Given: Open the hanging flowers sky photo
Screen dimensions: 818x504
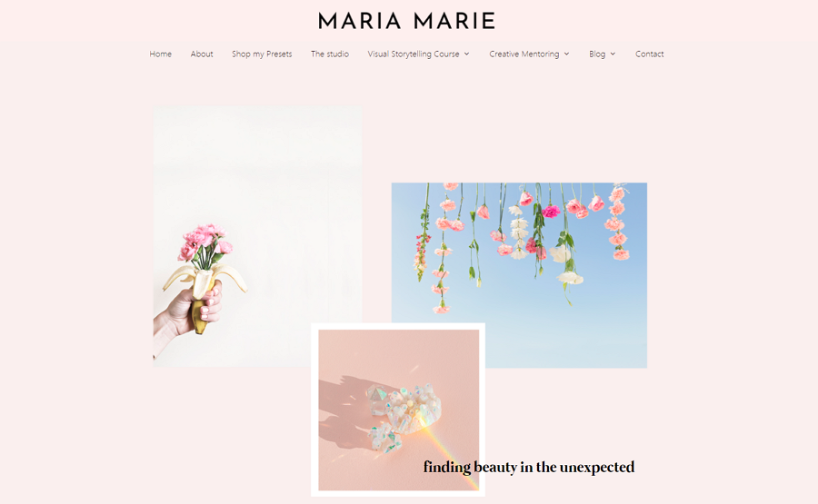Looking at the screenshot, I should [519, 275].
